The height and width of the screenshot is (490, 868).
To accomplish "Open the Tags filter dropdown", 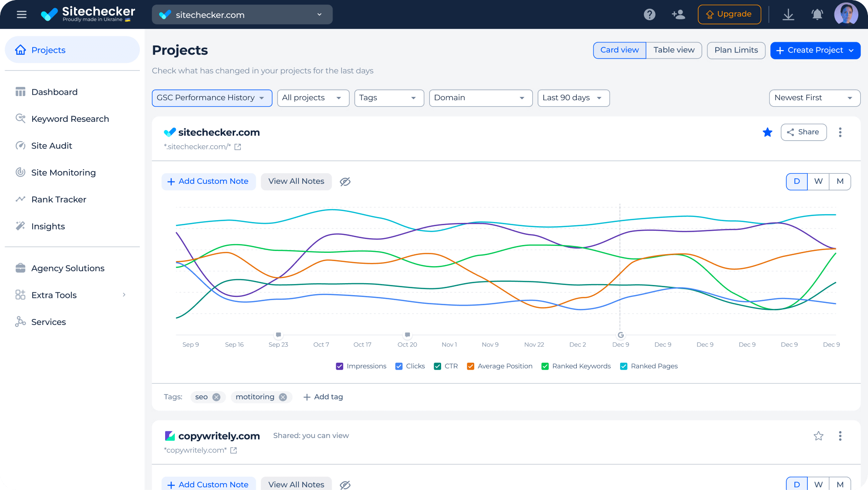I will (389, 98).
